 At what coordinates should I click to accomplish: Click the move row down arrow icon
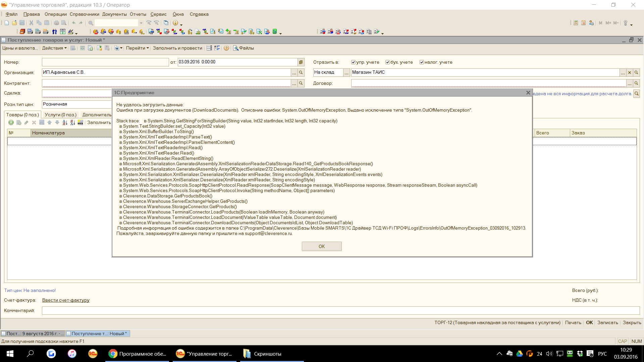tap(57, 122)
